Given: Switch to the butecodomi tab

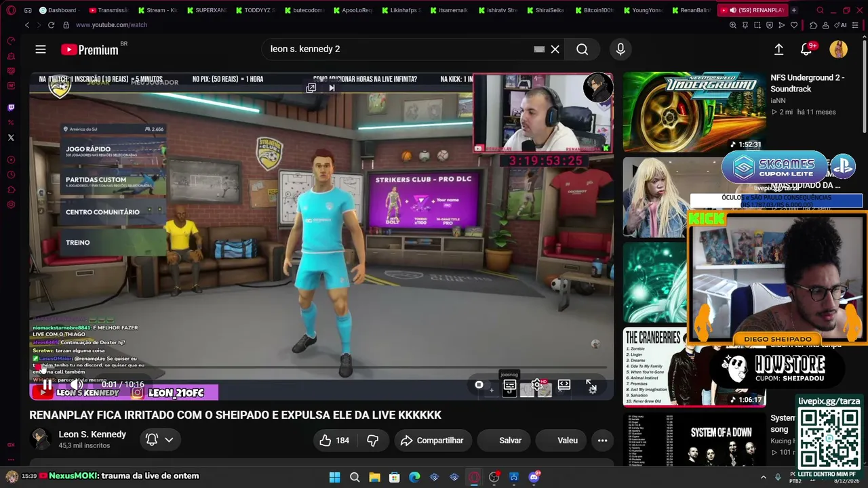Looking at the screenshot, I should pos(304,10).
